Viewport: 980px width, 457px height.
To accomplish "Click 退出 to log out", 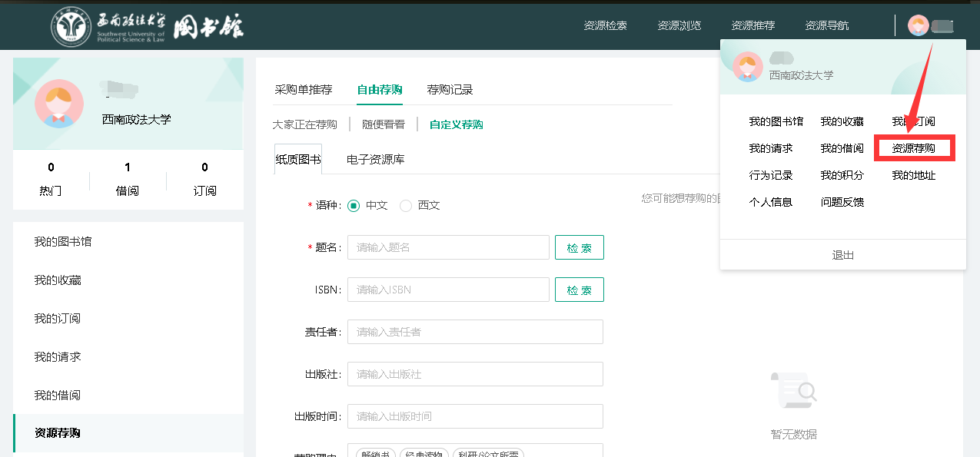I will click(842, 255).
